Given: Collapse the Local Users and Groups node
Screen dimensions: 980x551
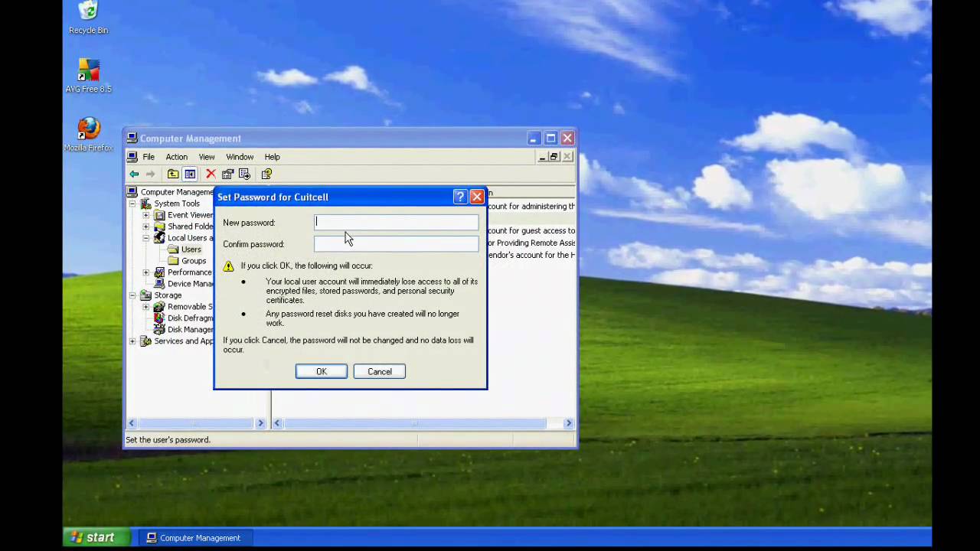Looking at the screenshot, I should (146, 238).
